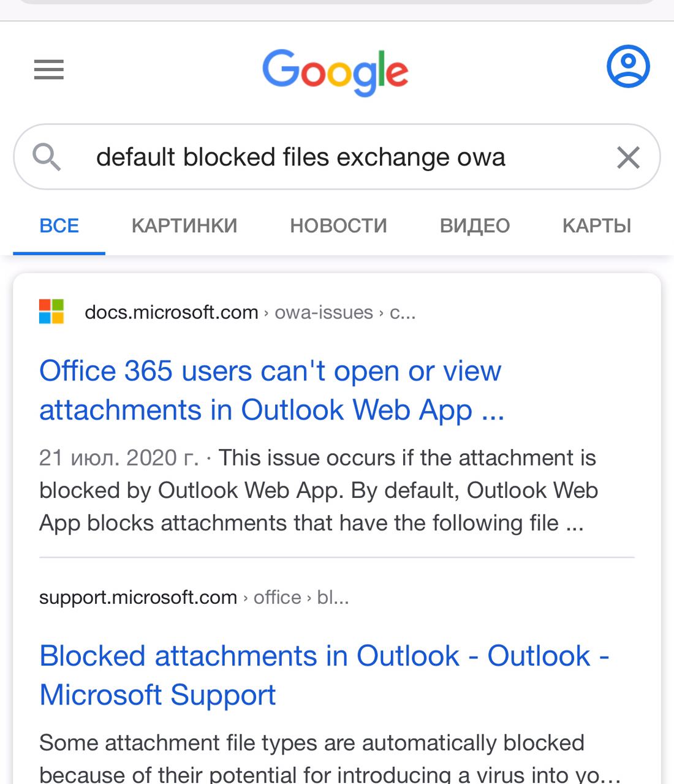Open 'Office 365 users can't open' result
The image size is (674, 784).
[271, 390]
